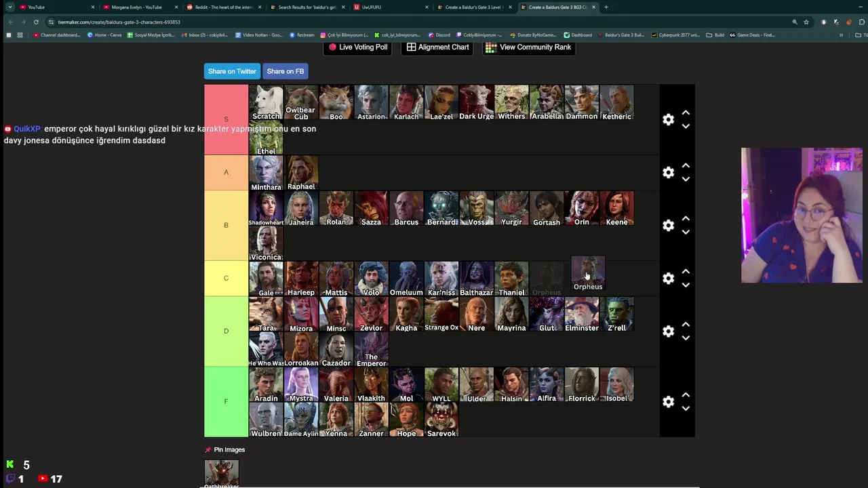868x488 pixels.
Task: Move C tier row up arrow
Action: coord(686,271)
